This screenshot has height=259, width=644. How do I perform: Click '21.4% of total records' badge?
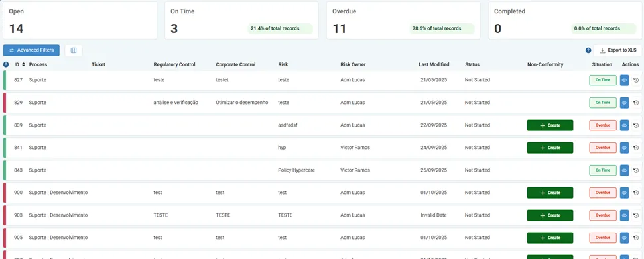(x=280, y=28)
